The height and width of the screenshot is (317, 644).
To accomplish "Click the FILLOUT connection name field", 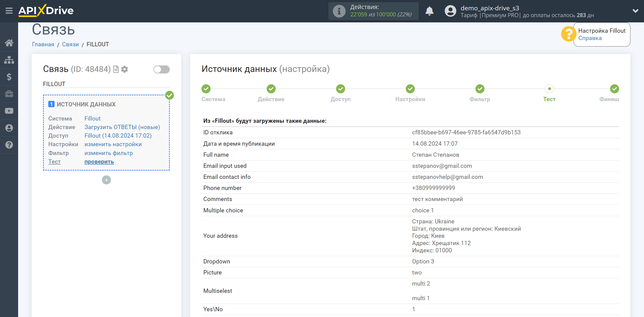I will tap(106, 84).
